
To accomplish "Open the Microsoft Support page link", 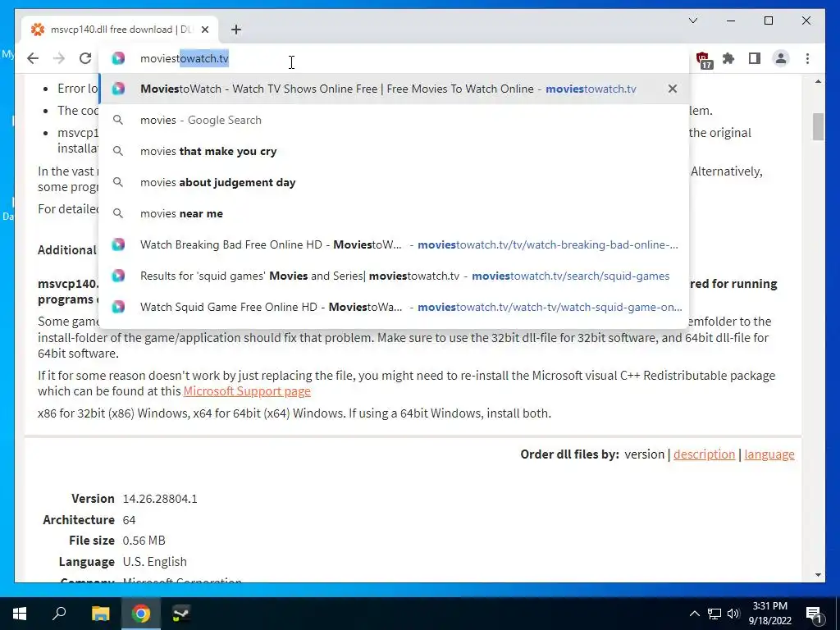I will click(247, 391).
